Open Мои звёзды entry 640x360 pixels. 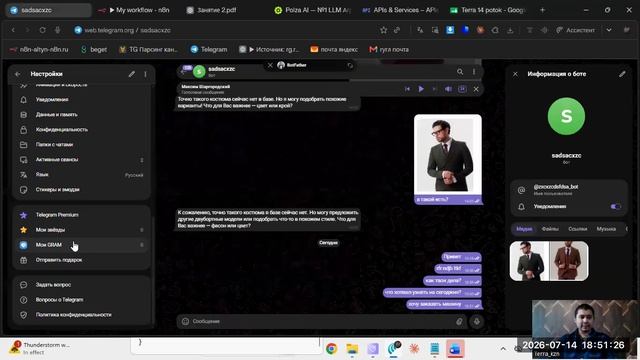82,230
